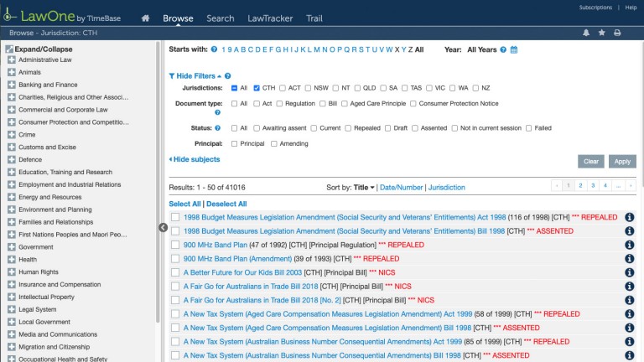Click the Deselect All link

[x=226, y=204]
